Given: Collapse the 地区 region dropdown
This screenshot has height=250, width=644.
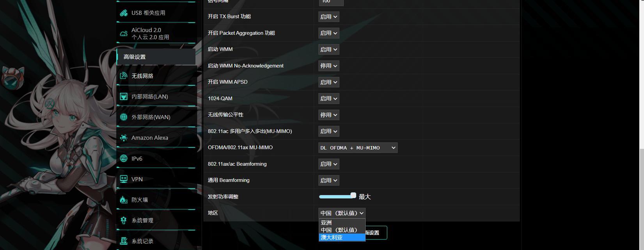Looking at the screenshot, I should point(342,213).
